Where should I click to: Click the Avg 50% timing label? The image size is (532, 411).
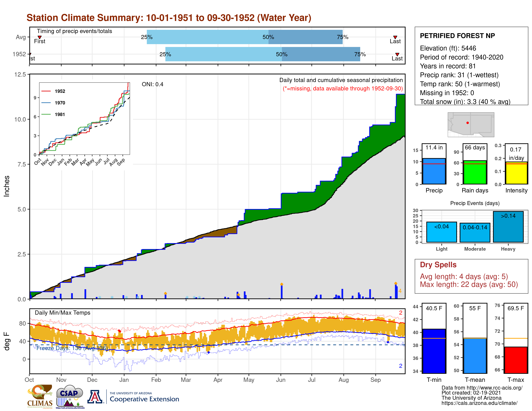point(268,37)
